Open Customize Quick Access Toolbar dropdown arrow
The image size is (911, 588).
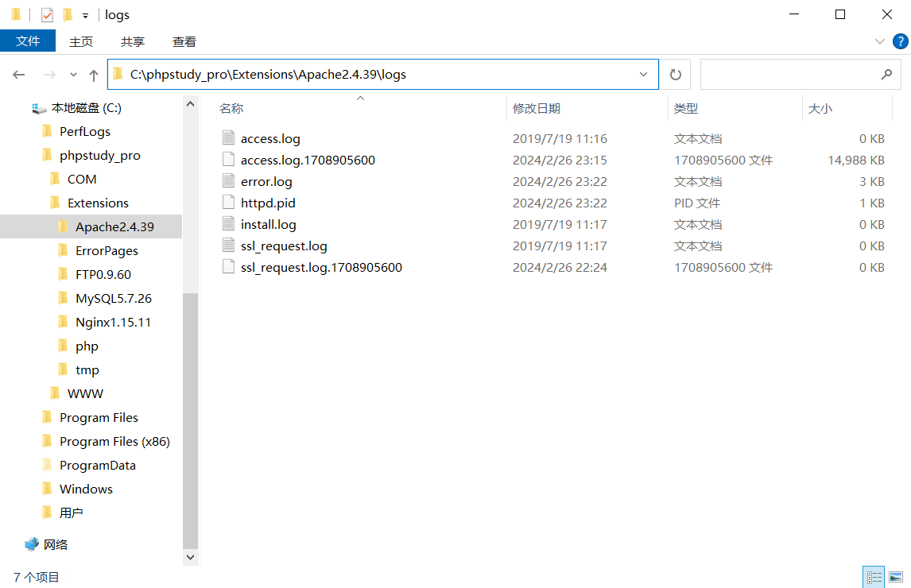(85, 16)
